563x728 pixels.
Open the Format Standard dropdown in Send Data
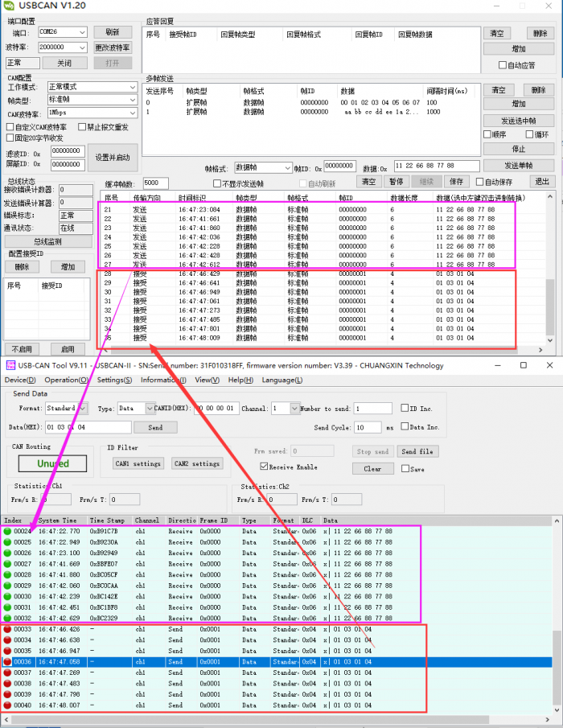pyautogui.click(x=82, y=409)
